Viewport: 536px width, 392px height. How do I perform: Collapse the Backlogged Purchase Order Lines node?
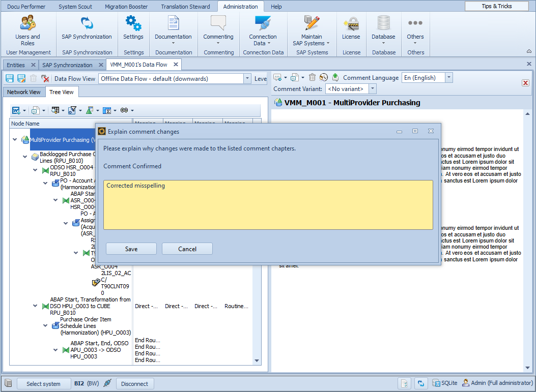click(x=25, y=157)
